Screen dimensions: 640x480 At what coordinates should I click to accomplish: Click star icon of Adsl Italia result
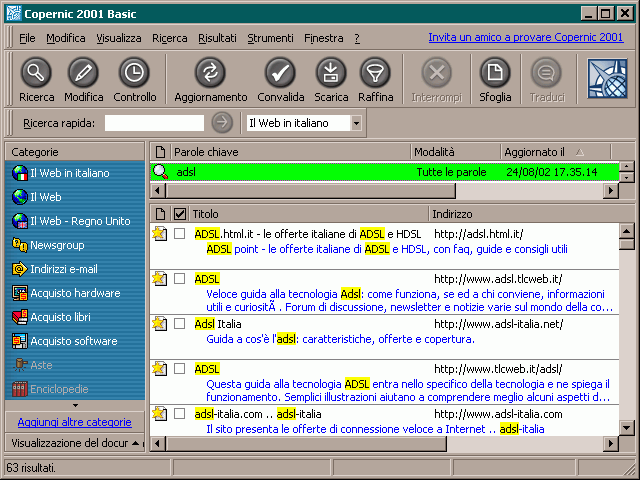click(x=159, y=324)
